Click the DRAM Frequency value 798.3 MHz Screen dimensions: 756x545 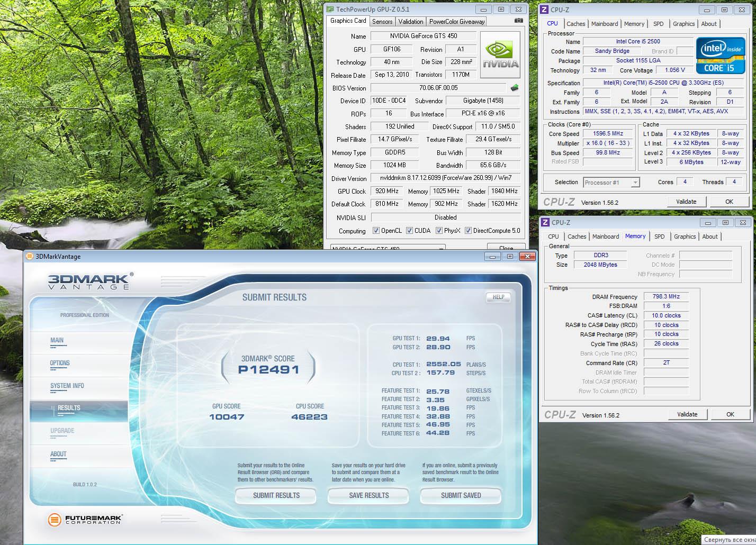666,297
